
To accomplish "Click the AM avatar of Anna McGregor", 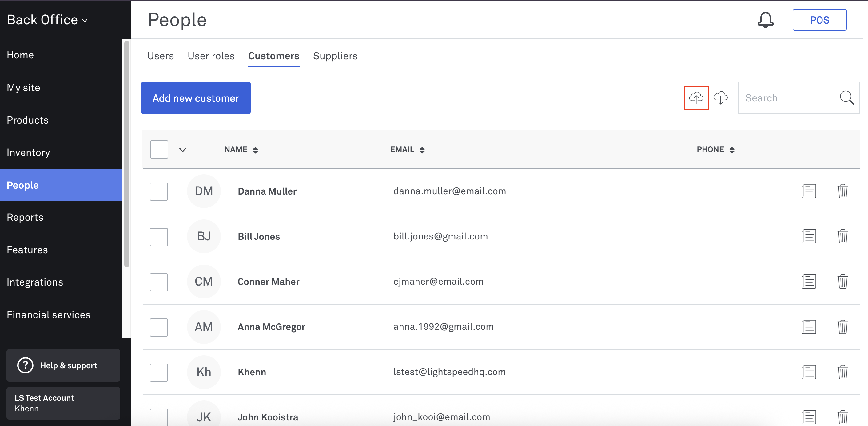I will coord(204,327).
